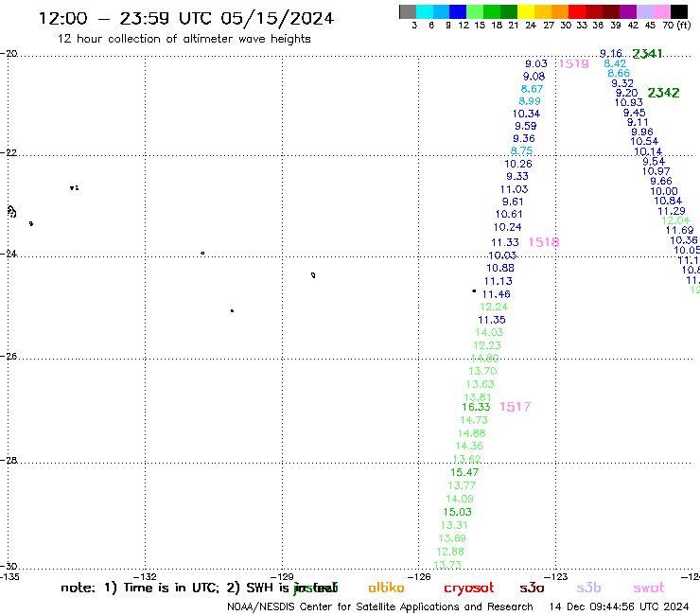Screen dimensions: 700x615
Task: Click the pink time label '1518'
Action: pos(544,242)
